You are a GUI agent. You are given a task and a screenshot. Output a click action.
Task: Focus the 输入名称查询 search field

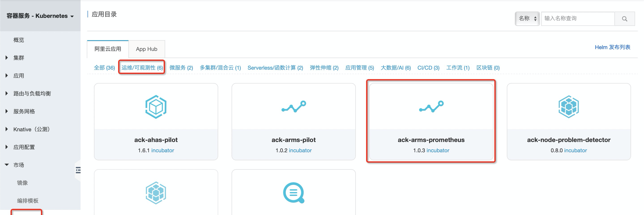[578, 19]
